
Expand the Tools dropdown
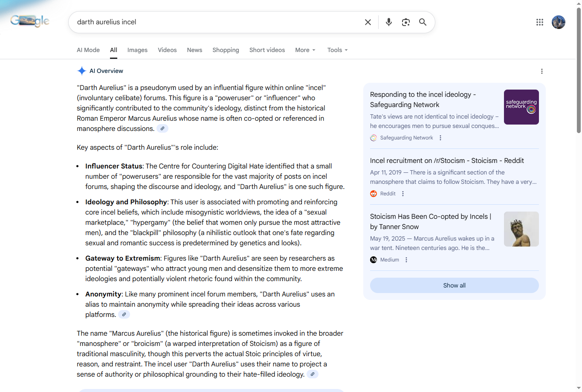tap(337, 50)
